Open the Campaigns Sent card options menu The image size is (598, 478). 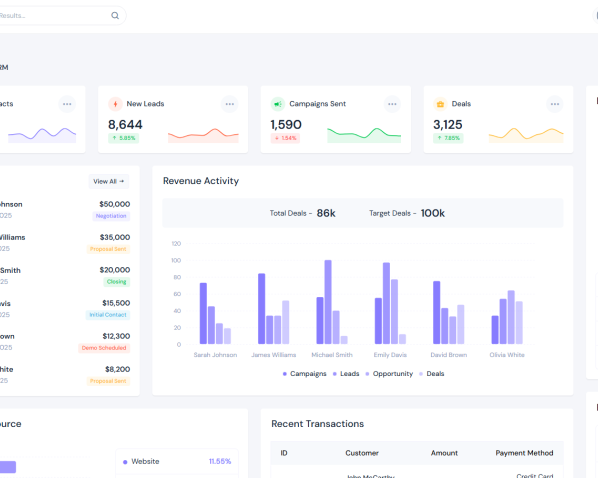click(x=392, y=104)
